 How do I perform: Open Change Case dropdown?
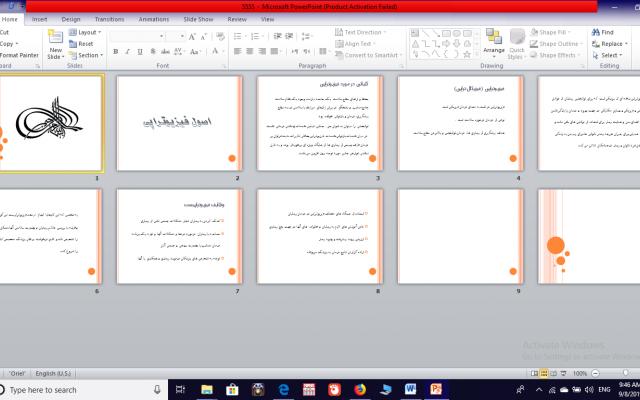[196, 51]
